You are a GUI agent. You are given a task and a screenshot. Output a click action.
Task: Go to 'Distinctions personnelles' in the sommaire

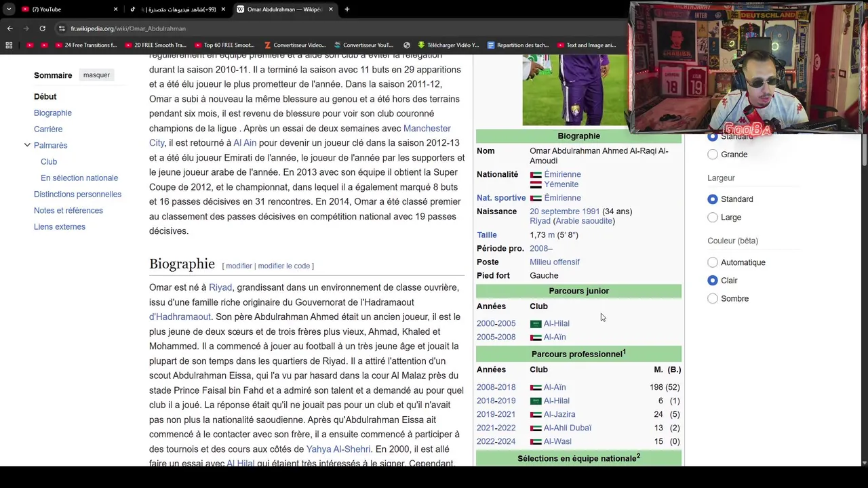click(77, 195)
